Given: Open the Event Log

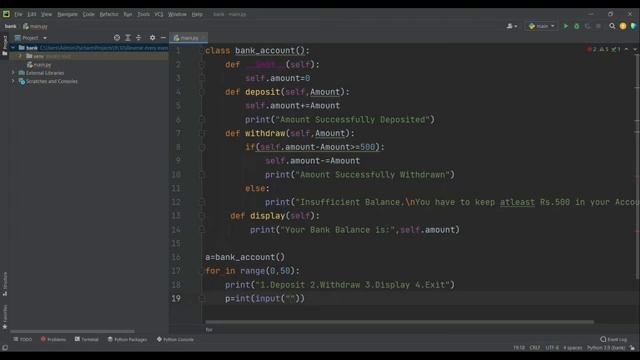Looking at the screenshot, I should pos(613,339).
